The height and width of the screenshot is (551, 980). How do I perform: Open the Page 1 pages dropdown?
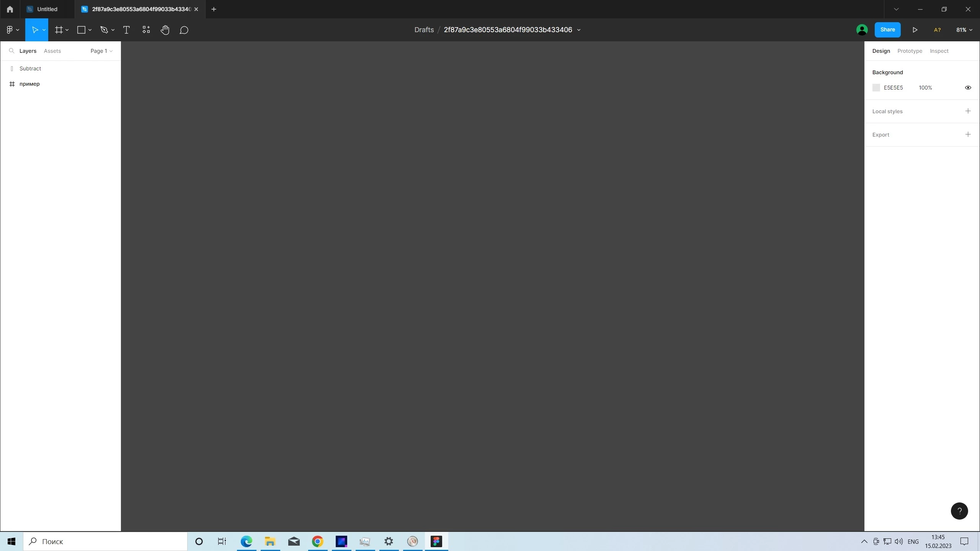[x=101, y=51]
